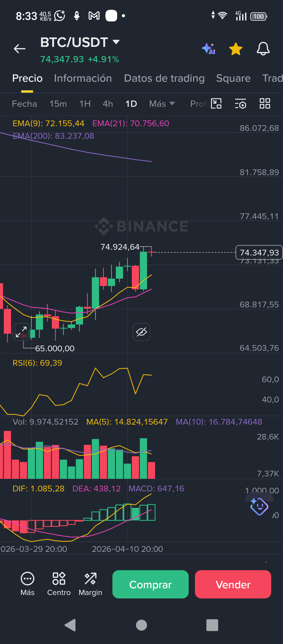Open the Square tab

pos(233,78)
